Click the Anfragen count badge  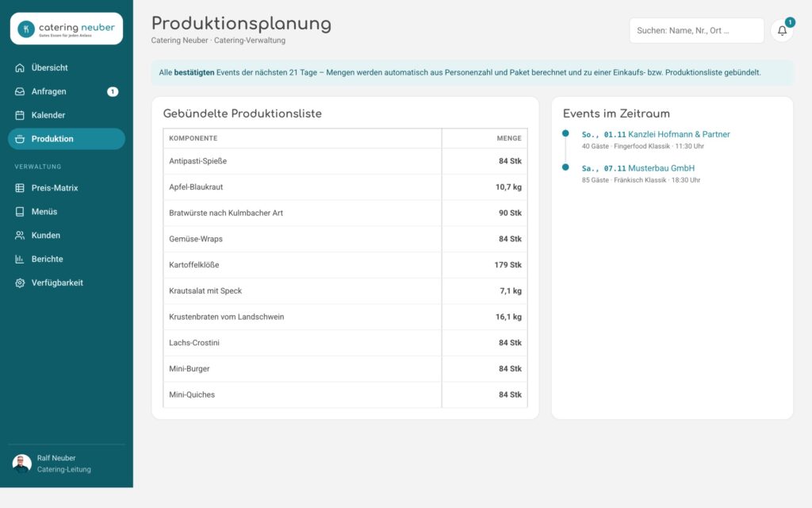click(x=113, y=92)
